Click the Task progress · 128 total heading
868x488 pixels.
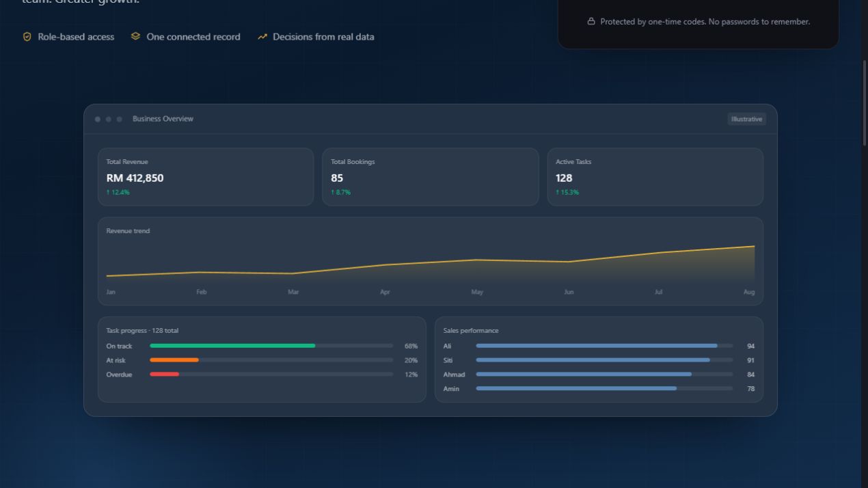pos(142,331)
